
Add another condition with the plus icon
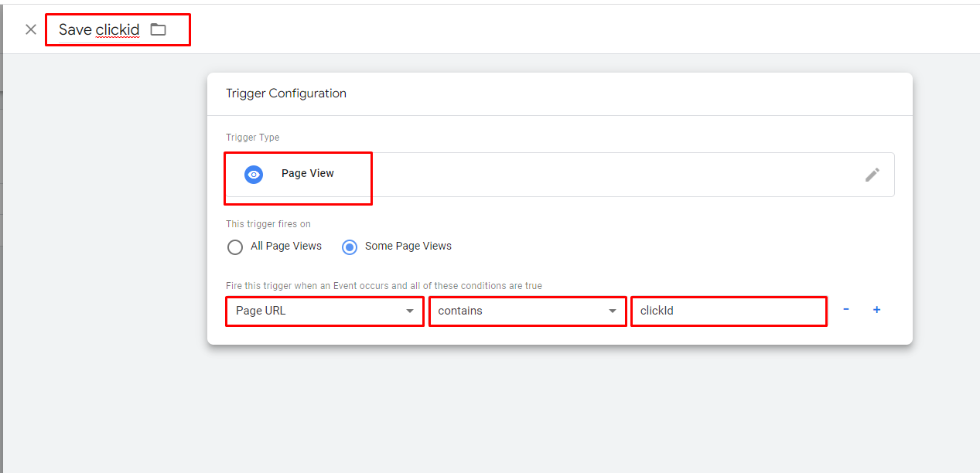(x=876, y=309)
